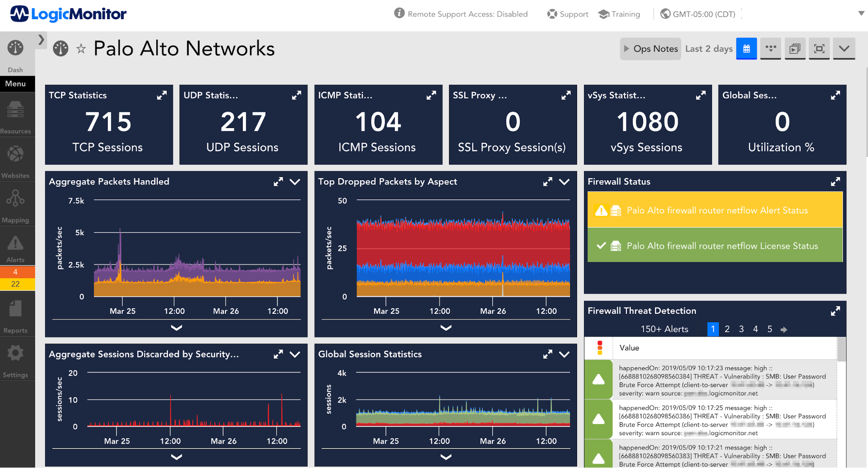Screen dimensions: 868x468
Task: Open Reports in the sidebar
Action: [x=16, y=316]
